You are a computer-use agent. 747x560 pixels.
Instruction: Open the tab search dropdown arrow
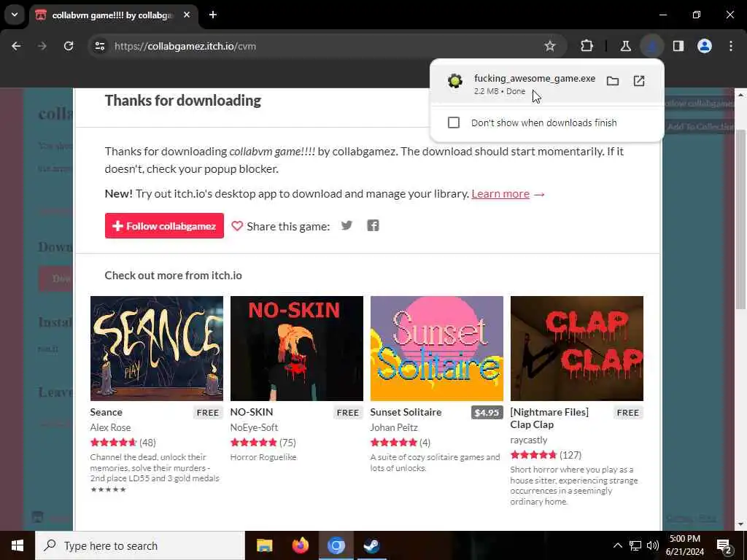pyautogui.click(x=15, y=15)
